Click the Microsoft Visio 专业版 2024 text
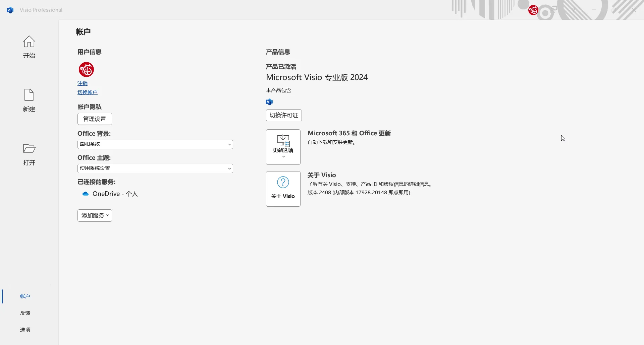The width and height of the screenshot is (644, 345). pos(317,77)
